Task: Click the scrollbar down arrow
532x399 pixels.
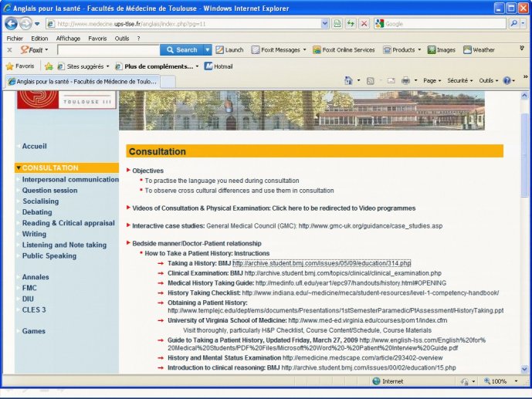Action: (524, 369)
